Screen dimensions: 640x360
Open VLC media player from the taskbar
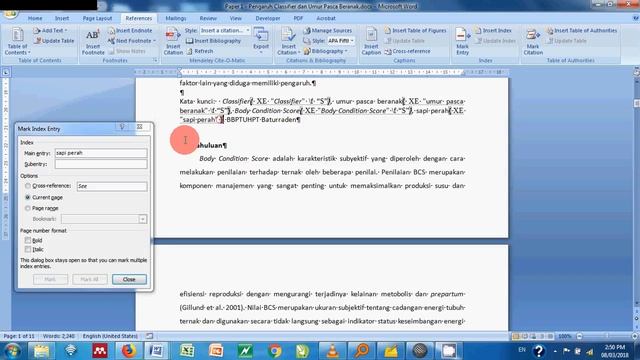[333, 351]
